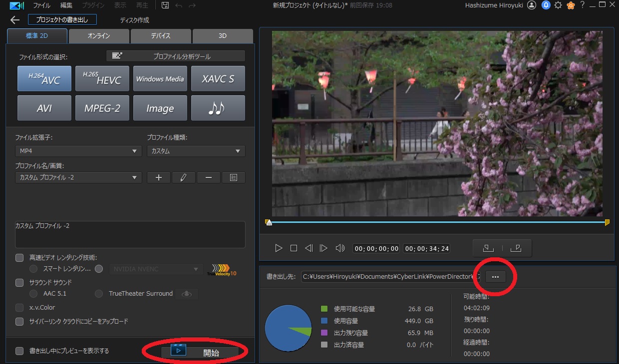Enable the surround sound checkbox
This screenshot has width=619, height=364.
click(19, 283)
